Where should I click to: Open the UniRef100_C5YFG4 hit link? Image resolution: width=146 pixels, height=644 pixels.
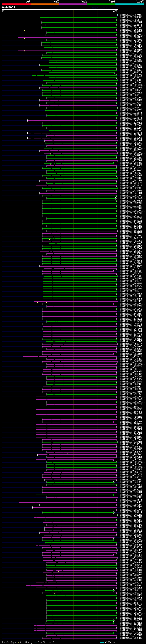[131, 22]
